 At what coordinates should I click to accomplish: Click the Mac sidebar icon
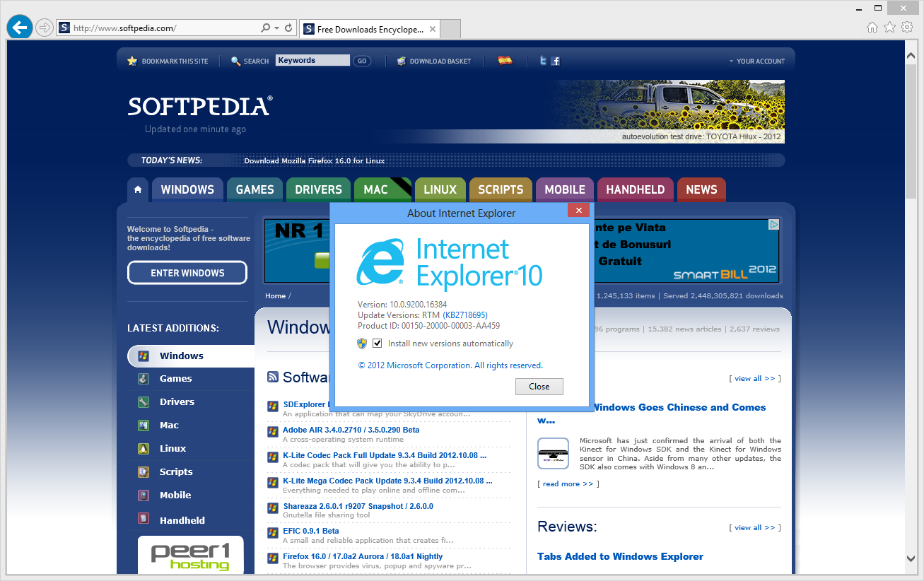click(x=144, y=426)
